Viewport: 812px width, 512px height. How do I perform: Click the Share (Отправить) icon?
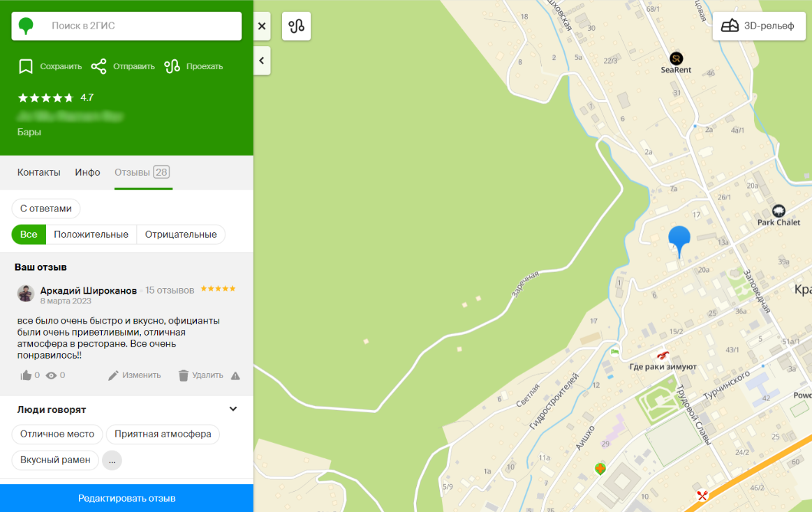point(98,66)
